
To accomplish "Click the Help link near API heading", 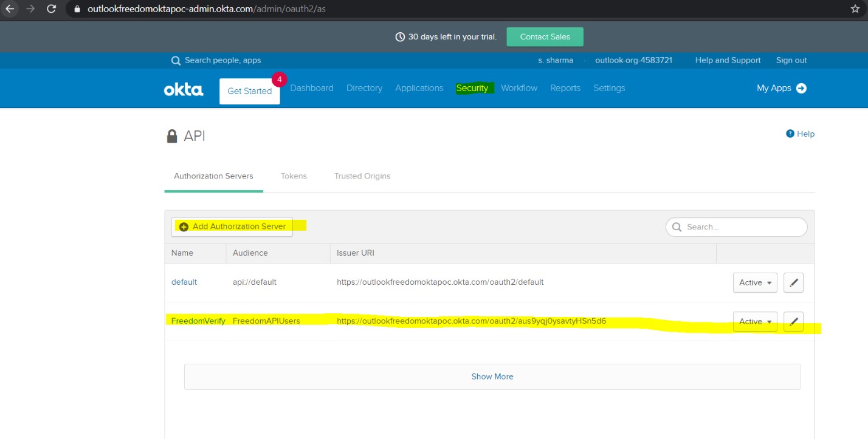I will (805, 134).
